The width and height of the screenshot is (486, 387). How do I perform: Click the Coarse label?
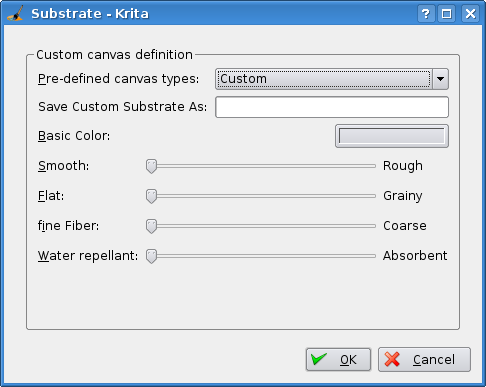(405, 226)
